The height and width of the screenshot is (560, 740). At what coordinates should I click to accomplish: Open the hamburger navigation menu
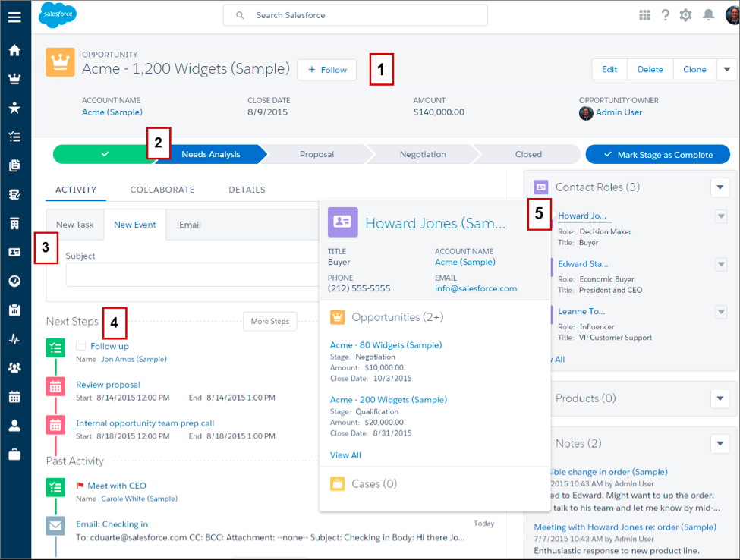pos(14,17)
